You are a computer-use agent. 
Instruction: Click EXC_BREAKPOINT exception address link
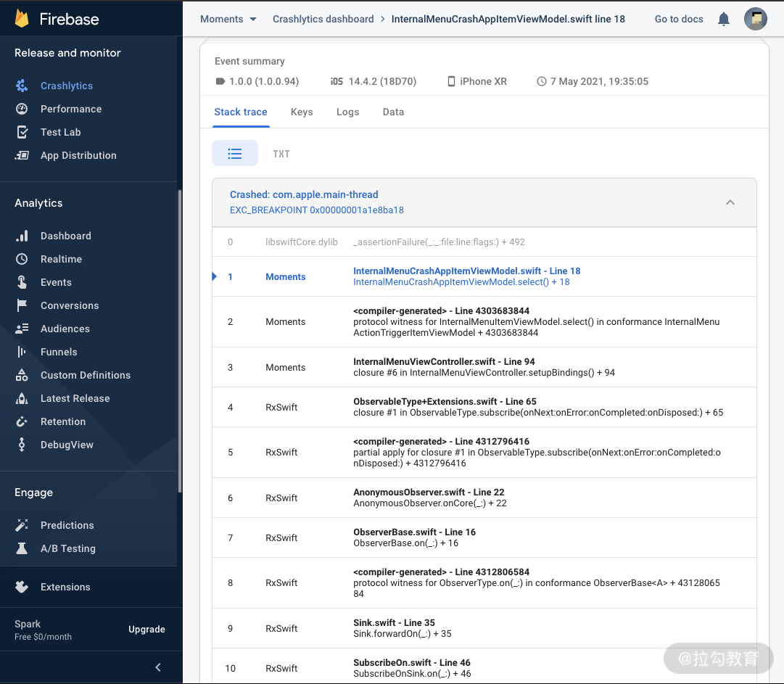coord(316,210)
